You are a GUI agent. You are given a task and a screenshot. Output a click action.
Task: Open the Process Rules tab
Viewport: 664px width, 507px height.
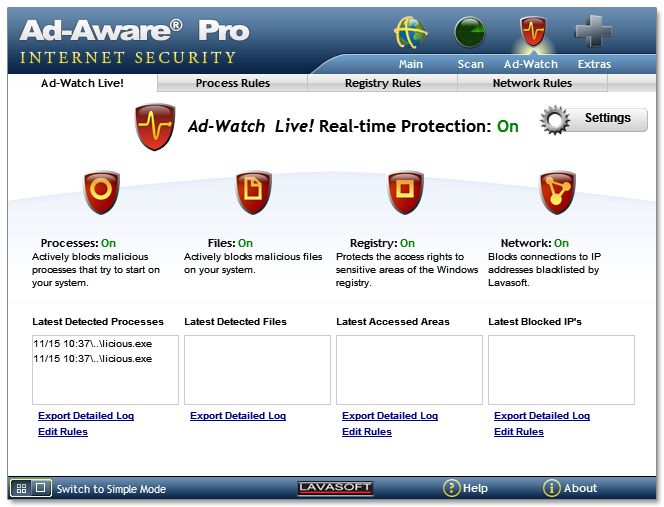(x=232, y=84)
